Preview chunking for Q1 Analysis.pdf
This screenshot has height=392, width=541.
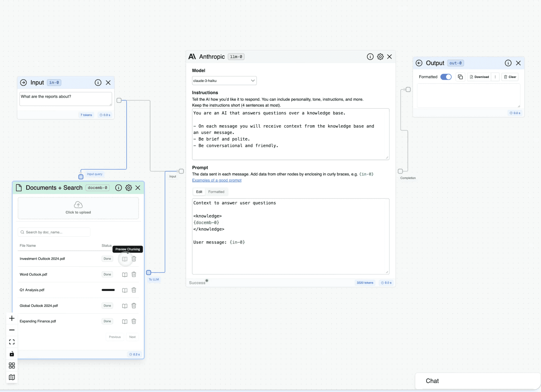coord(125,290)
